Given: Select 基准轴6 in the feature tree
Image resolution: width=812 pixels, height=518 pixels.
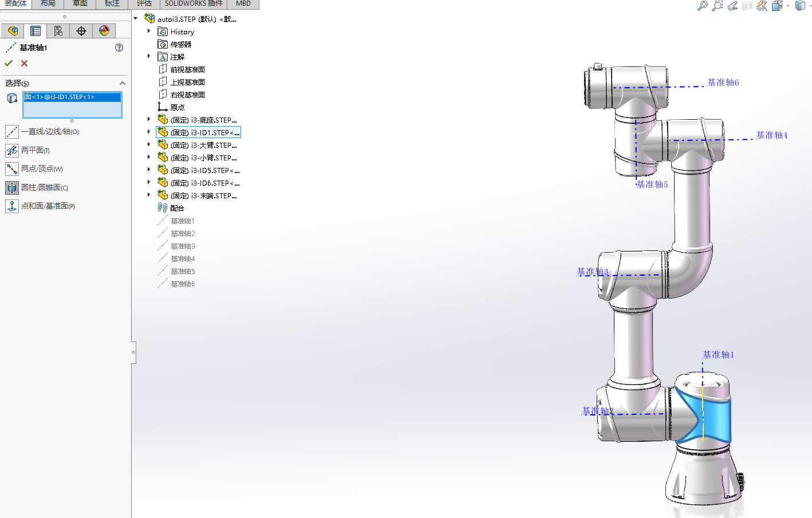Looking at the screenshot, I should [x=176, y=284].
